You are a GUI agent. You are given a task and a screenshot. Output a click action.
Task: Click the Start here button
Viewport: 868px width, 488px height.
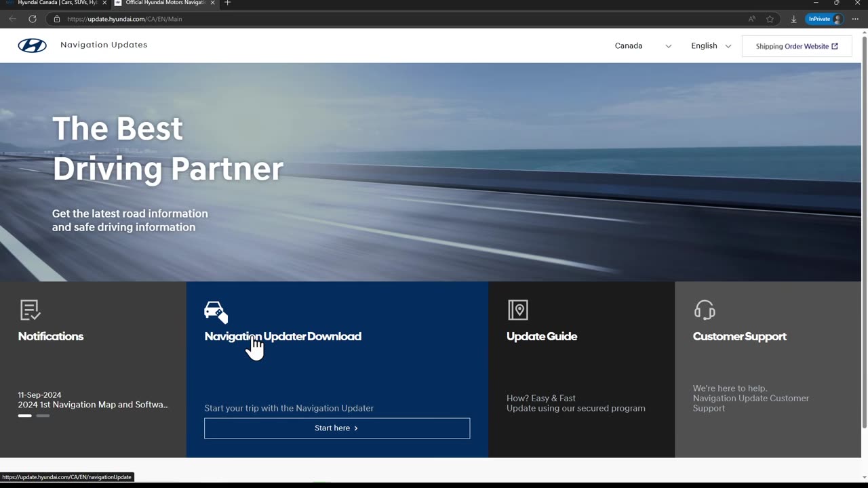tap(337, 428)
